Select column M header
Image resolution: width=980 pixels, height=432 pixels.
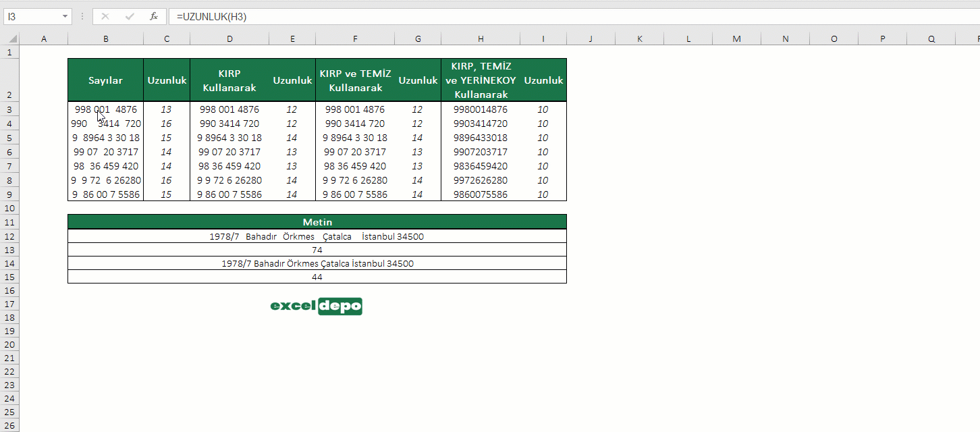(x=737, y=39)
